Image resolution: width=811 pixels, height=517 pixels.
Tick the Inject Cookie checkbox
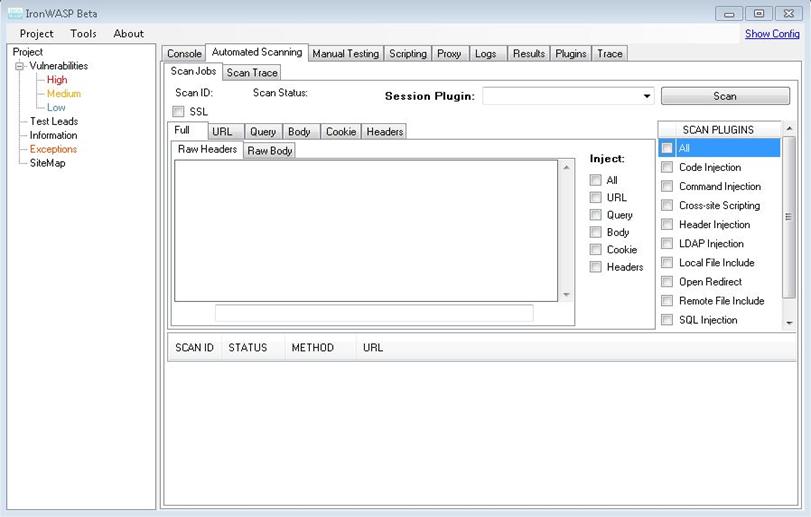(x=596, y=250)
